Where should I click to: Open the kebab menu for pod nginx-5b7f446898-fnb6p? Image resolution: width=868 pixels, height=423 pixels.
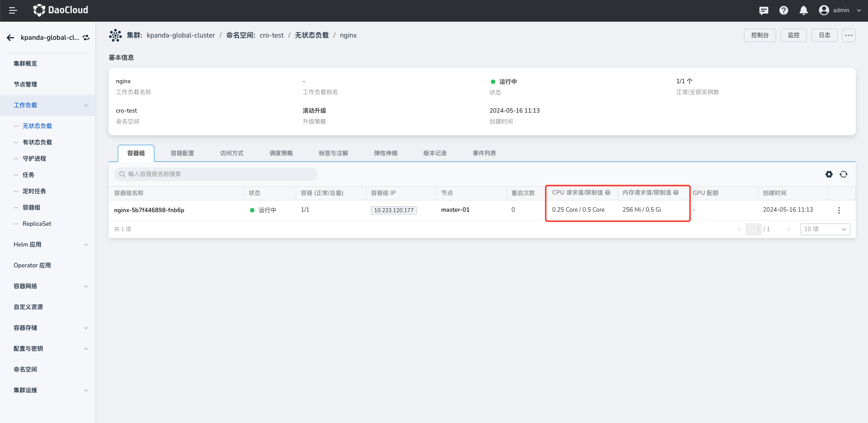[839, 210]
